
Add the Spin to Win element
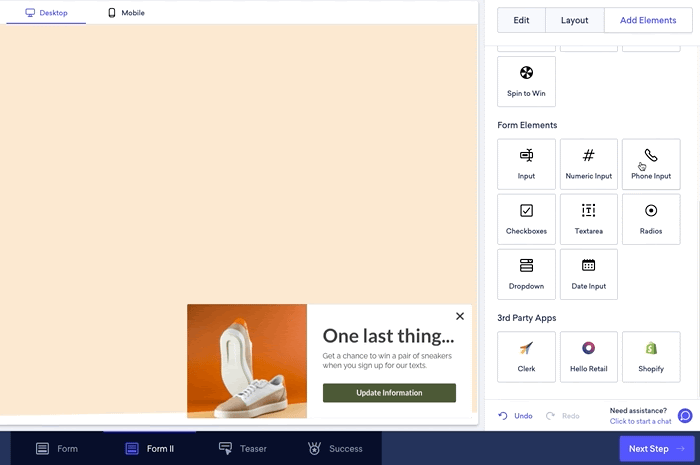(526, 81)
